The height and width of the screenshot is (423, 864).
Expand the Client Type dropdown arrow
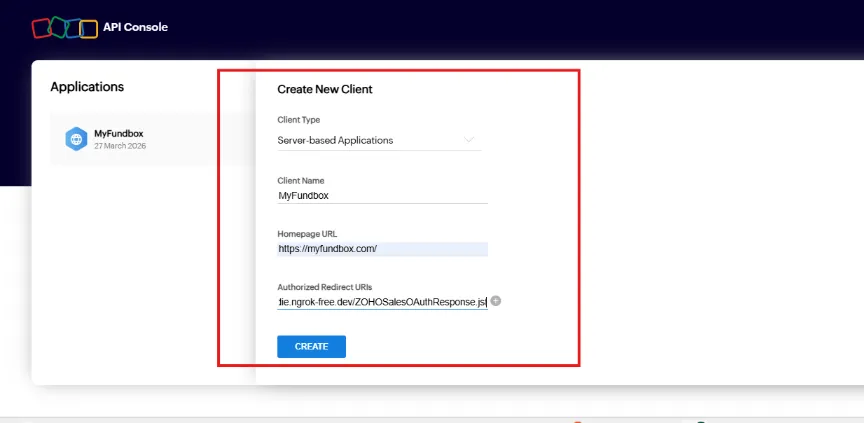click(x=468, y=140)
